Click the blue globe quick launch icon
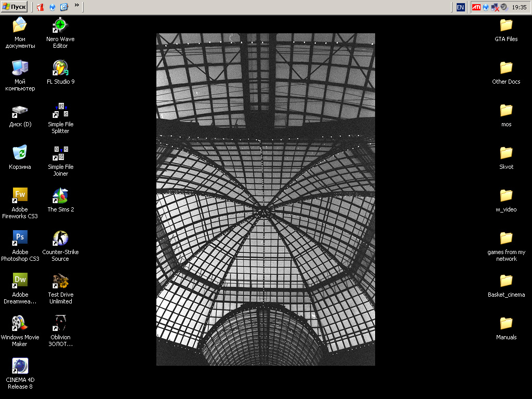The height and width of the screenshot is (399, 532). (x=52, y=7)
